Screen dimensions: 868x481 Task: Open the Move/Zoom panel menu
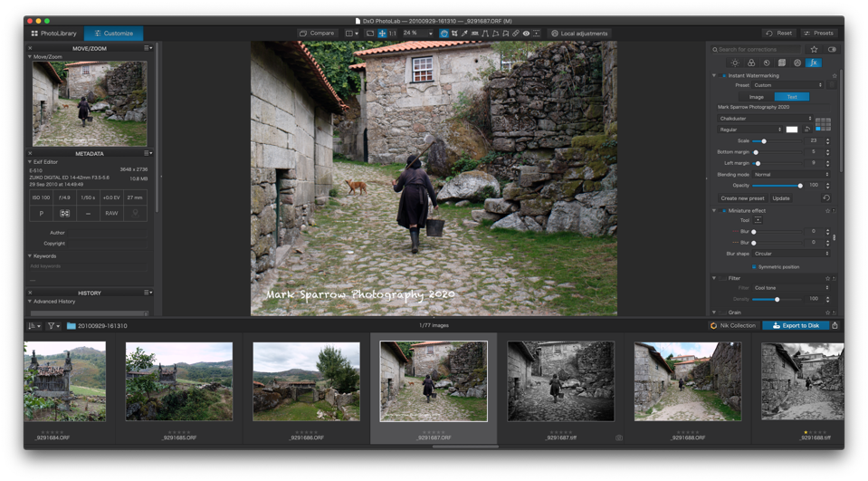tap(148, 48)
